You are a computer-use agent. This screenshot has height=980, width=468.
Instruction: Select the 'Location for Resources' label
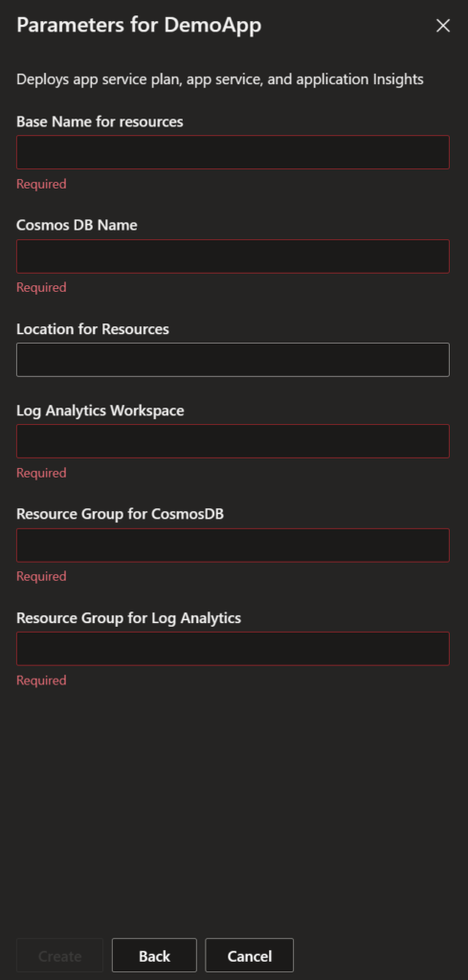click(93, 329)
